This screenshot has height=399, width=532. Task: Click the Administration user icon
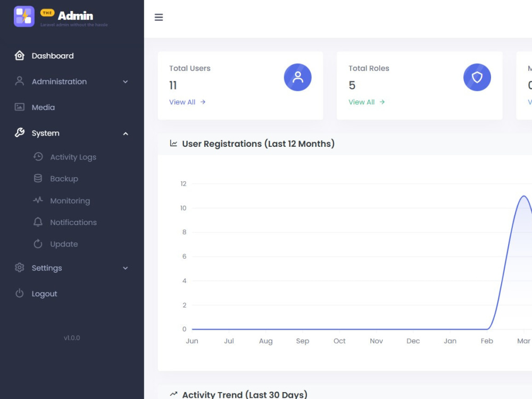(x=19, y=81)
